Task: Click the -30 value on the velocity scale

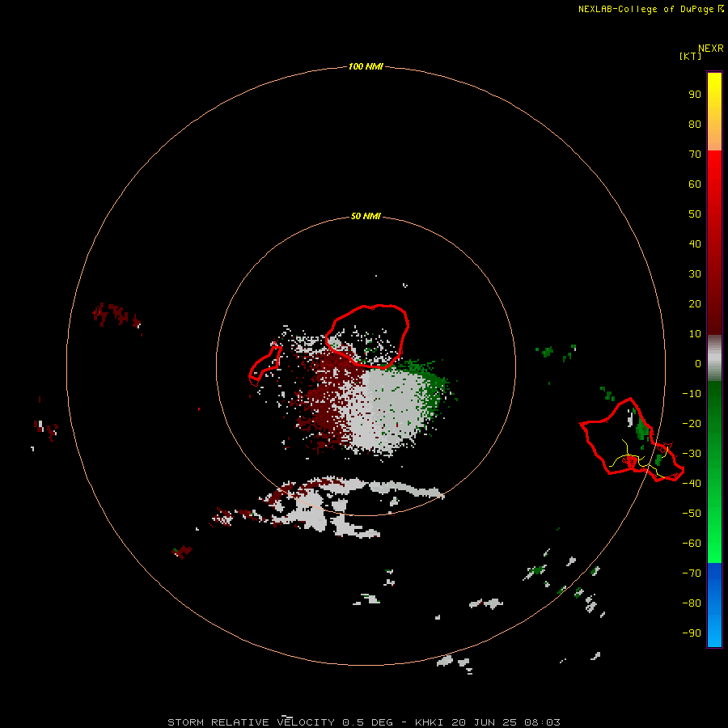Action: pos(692,454)
